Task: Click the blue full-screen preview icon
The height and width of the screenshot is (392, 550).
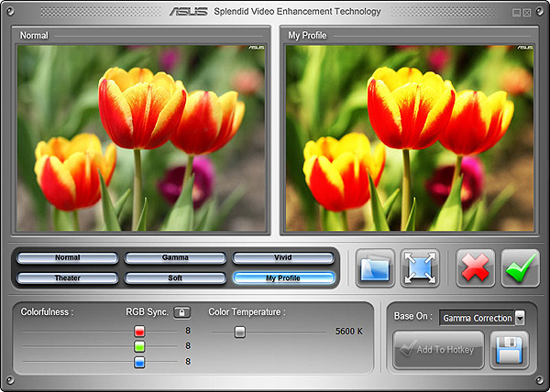Action: (x=420, y=268)
